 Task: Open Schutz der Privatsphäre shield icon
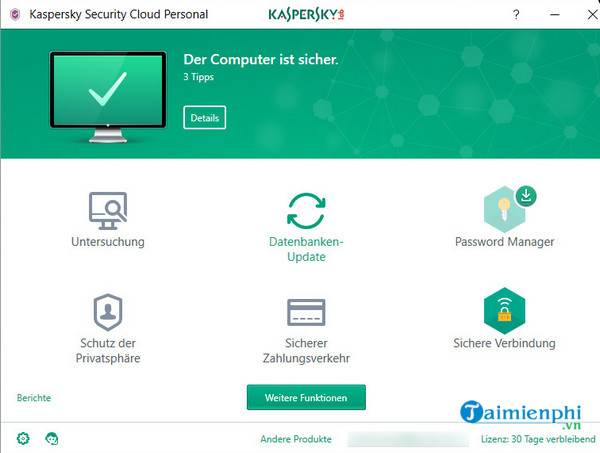[108, 312]
